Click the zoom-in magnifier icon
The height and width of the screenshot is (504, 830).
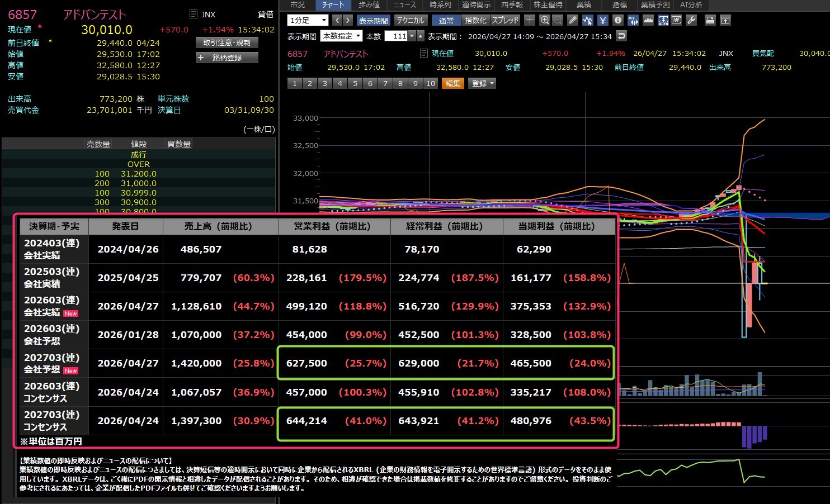(x=545, y=20)
